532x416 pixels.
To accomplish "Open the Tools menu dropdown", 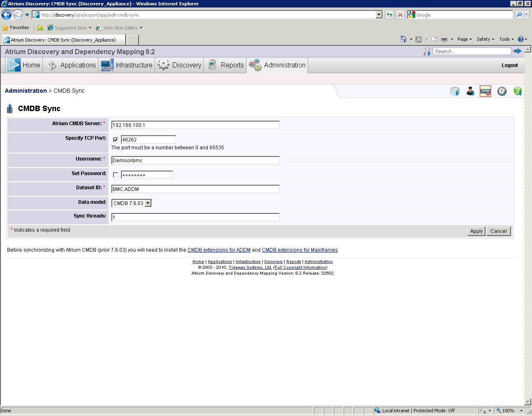I will (507, 39).
